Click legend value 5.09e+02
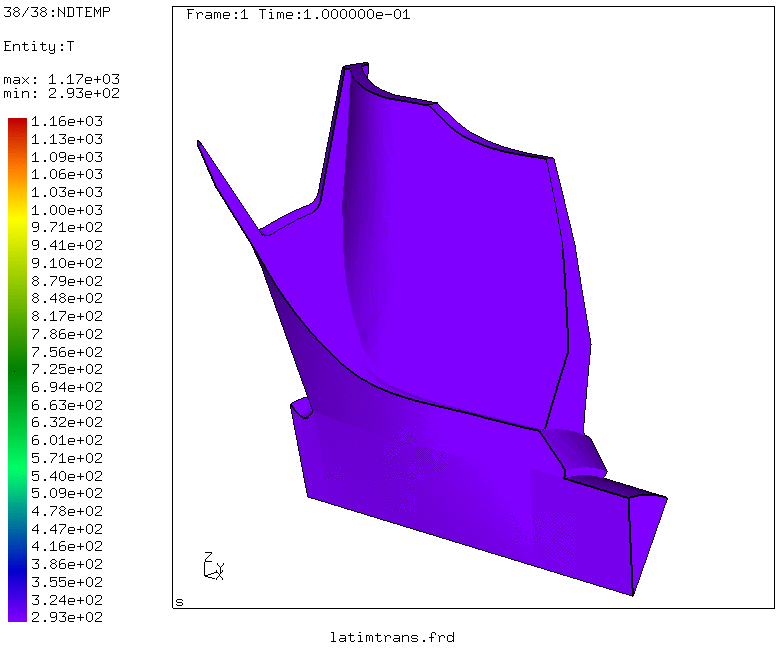This screenshot has width=784, height=672. (67, 494)
